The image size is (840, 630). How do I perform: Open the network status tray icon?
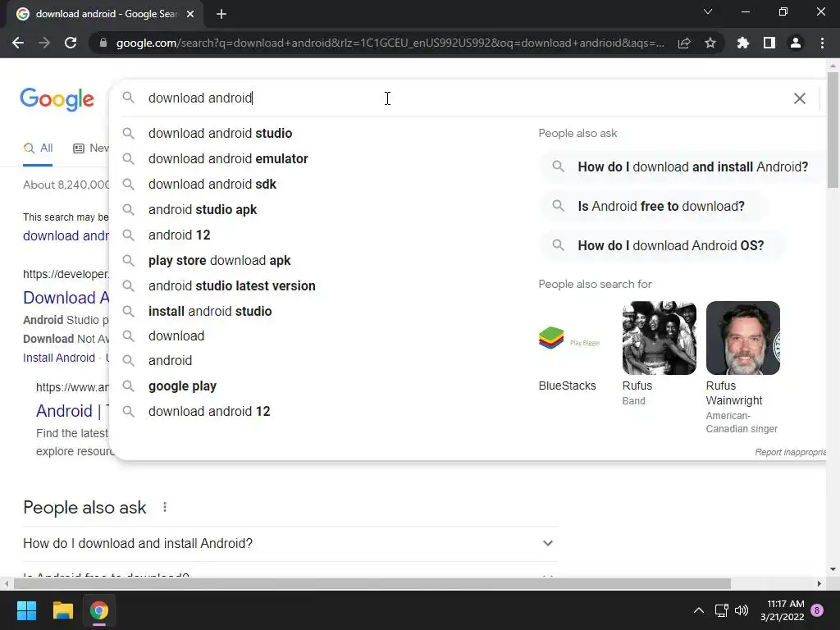721,610
